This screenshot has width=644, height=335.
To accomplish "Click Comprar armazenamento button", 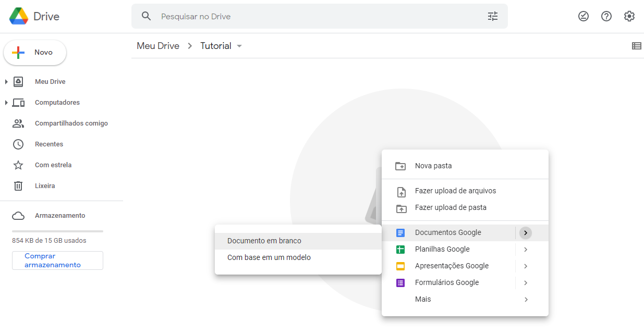I will coord(57,260).
